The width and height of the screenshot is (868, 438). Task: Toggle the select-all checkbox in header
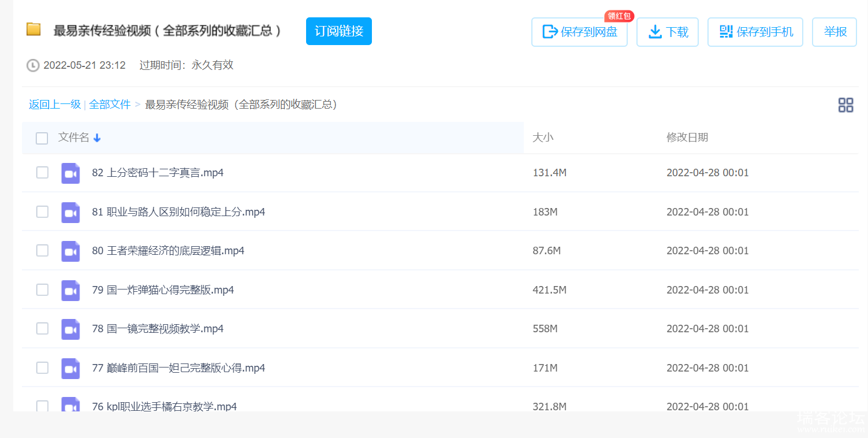point(42,138)
